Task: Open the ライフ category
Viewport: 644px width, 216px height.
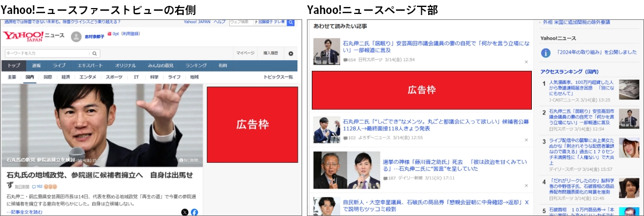Action: coord(174,77)
